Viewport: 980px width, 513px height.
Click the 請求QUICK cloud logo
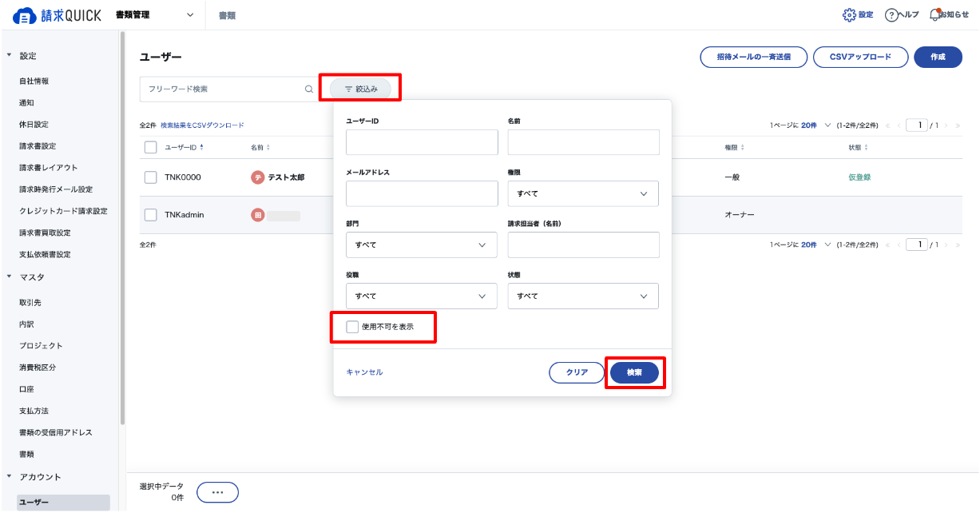(x=25, y=15)
